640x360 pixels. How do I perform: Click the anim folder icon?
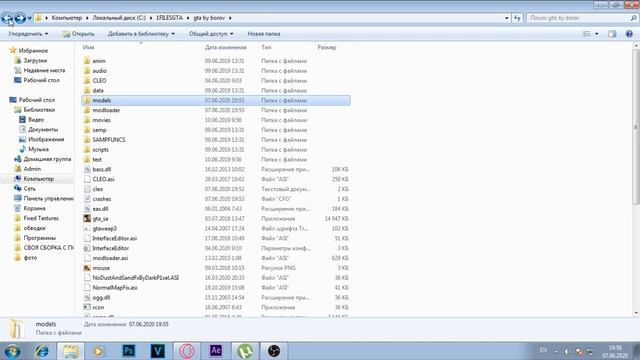[87, 61]
